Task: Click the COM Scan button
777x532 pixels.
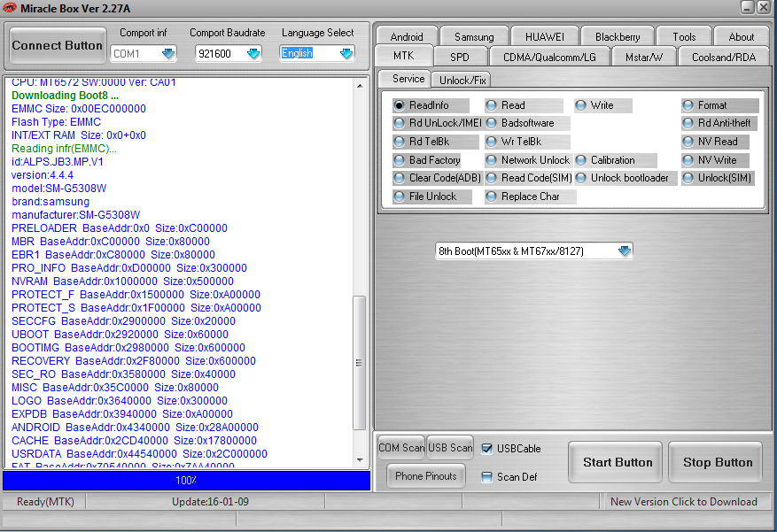Action: [401, 448]
